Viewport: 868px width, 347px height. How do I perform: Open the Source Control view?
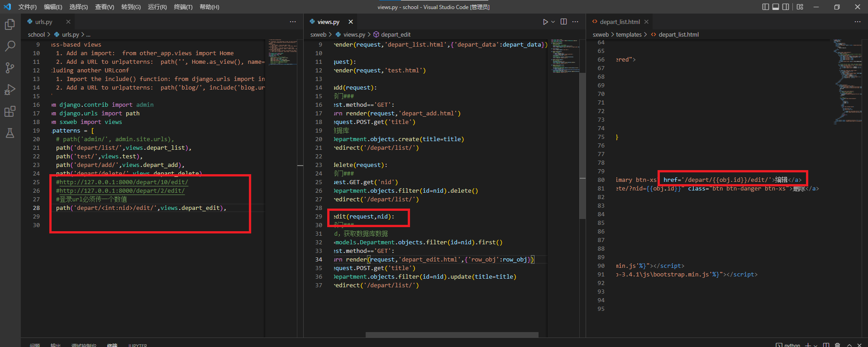pos(10,68)
